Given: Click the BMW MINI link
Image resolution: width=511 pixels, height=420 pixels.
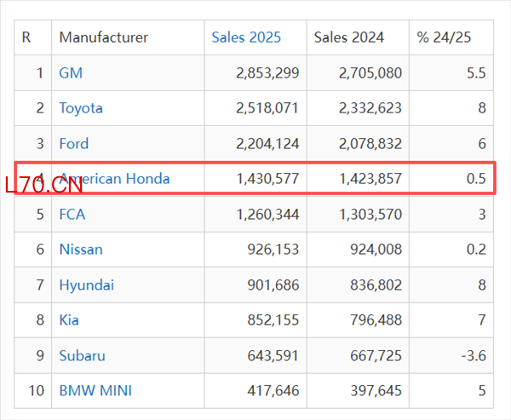Looking at the screenshot, I should point(95,391).
